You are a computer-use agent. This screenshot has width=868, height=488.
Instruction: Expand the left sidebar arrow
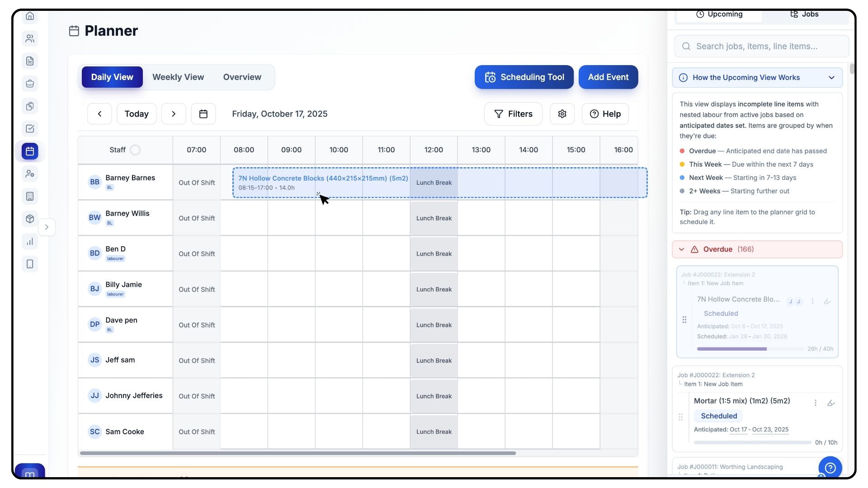tap(47, 227)
